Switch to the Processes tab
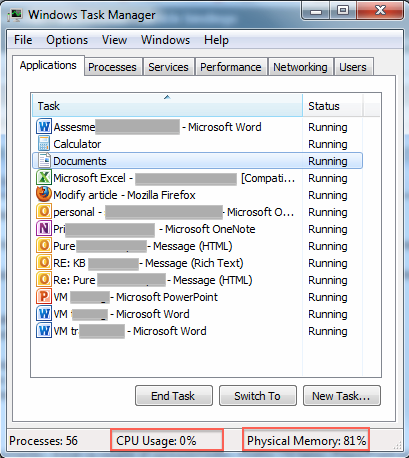Screen dimensions: 409x458 [x=113, y=67]
